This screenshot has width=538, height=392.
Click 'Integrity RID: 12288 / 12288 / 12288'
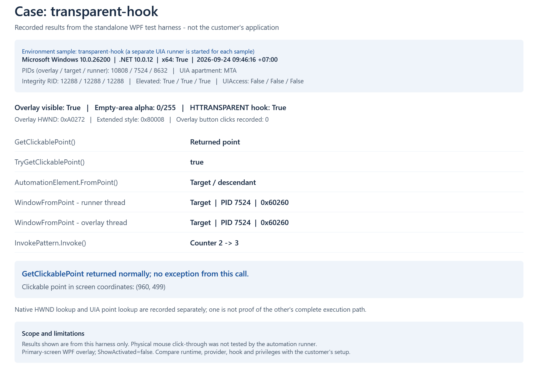pyautogui.click(x=73, y=81)
